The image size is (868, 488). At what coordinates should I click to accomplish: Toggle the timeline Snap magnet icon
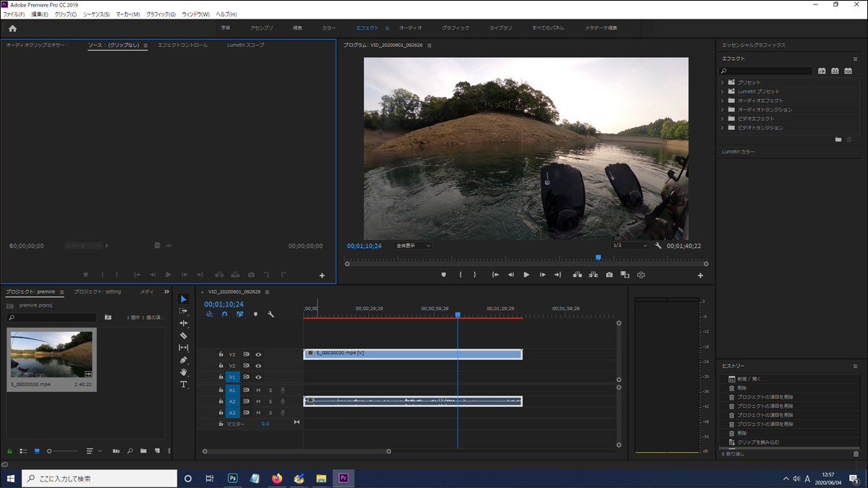click(224, 314)
